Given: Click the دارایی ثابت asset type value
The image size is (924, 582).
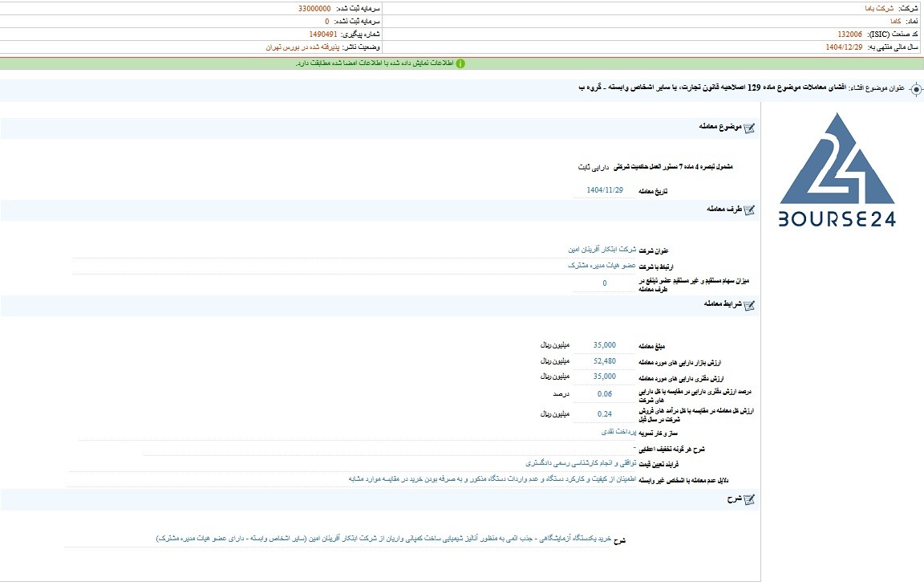Looking at the screenshot, I should coord(594,167).
